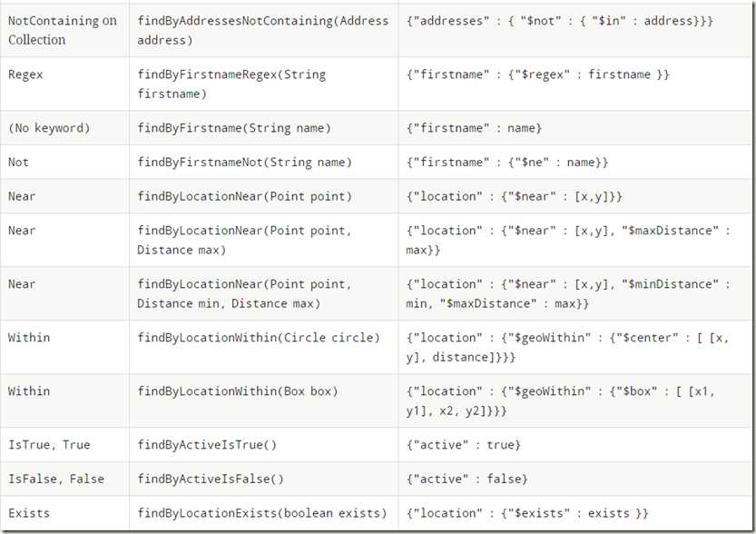Select the NotContaining on Collection keyword cell
756x534 pixels.
(x=63, y=30)
